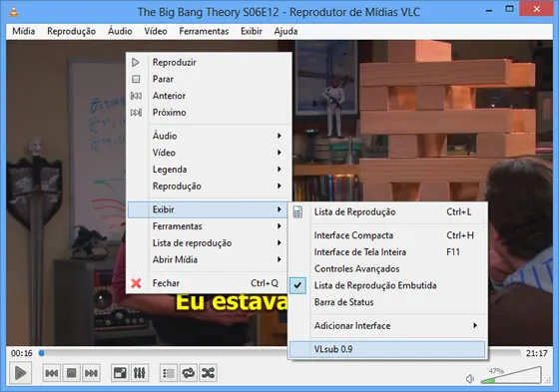Expand Lista de reprodução submenu entry
The width and height of the screenshot is (559, 392).
208,243
